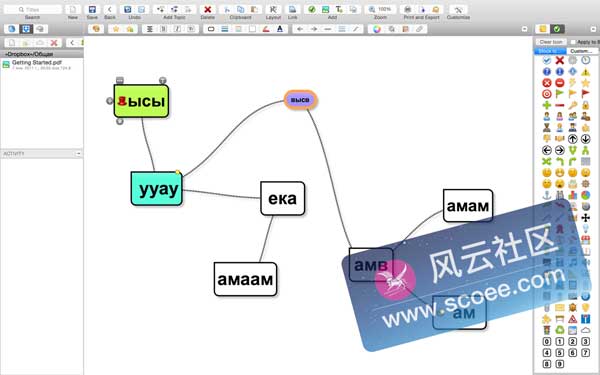Screen dimensions: 600x375
Task: Expand the ACTIVITY section arrow
Action: pos(78,153)
